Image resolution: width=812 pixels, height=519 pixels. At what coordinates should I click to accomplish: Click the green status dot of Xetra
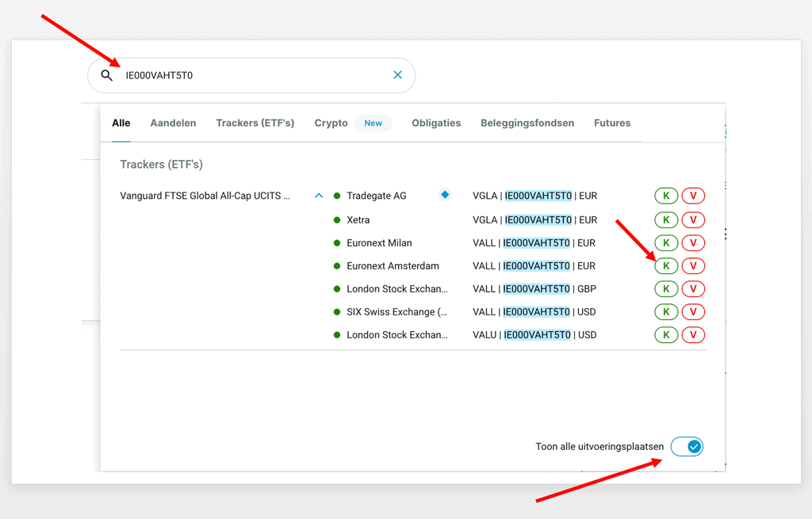coord(337,220)
